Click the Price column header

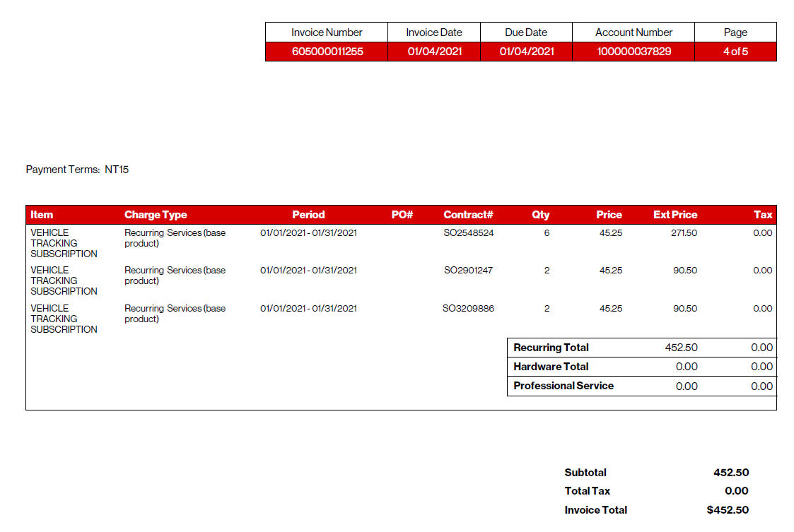[x=609, y=215]
